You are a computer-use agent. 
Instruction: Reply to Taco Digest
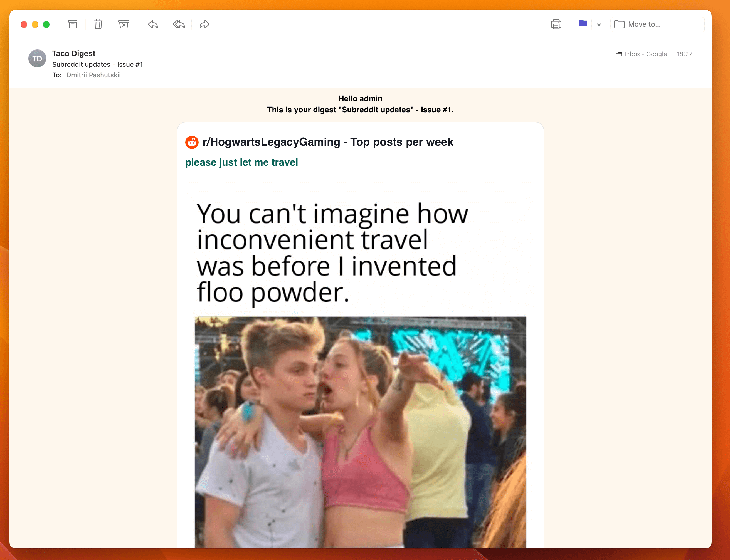(x=153, y=24)
